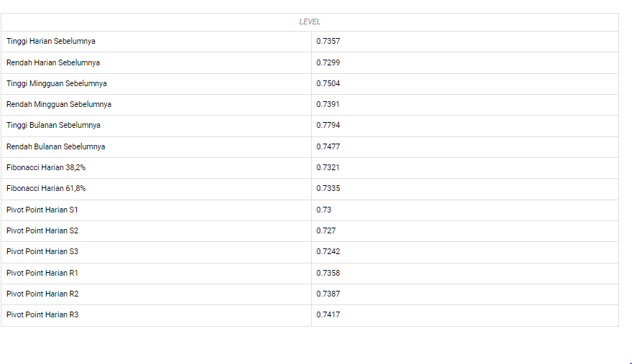Select the Pivot Point Harian S2 label
Screen dimensions: 632x364
42,230
